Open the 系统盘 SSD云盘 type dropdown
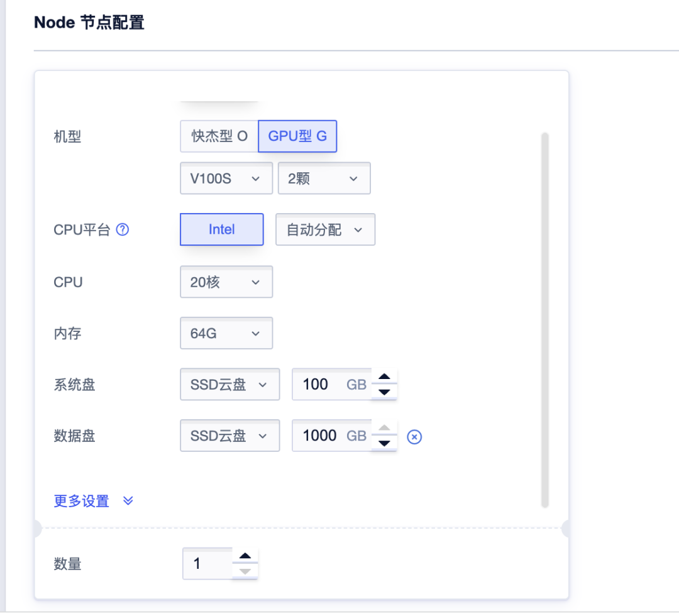This screenshot has width=679, height=616. [229, 385]
